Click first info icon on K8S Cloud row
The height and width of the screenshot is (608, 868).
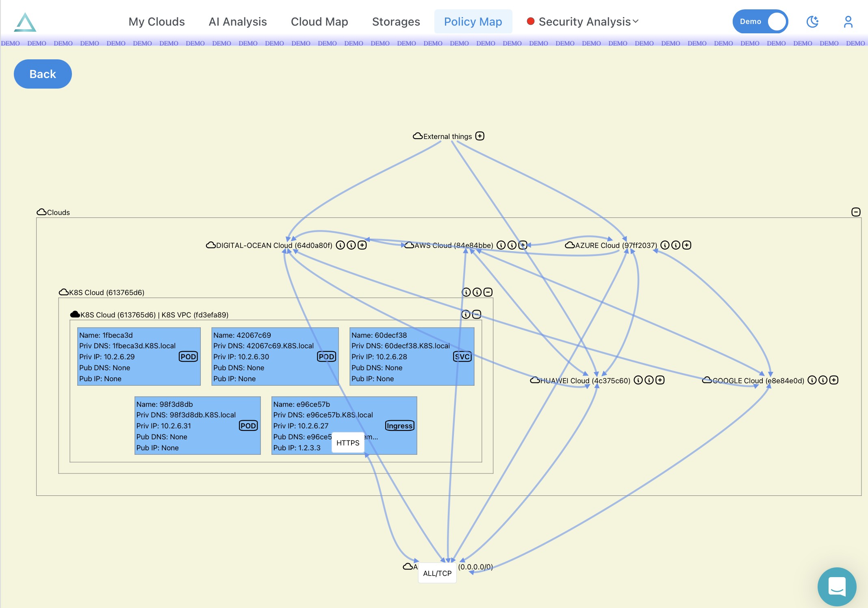pos(467,292)
